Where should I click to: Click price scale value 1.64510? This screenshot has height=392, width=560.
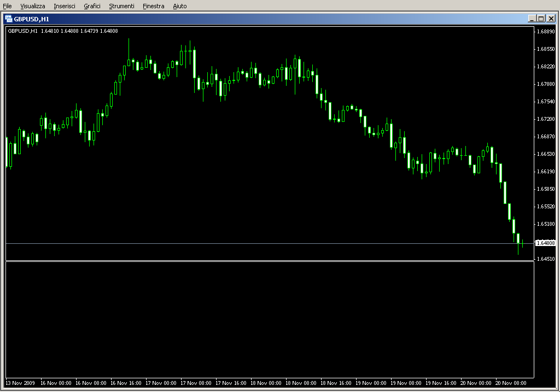pos(546,259)
